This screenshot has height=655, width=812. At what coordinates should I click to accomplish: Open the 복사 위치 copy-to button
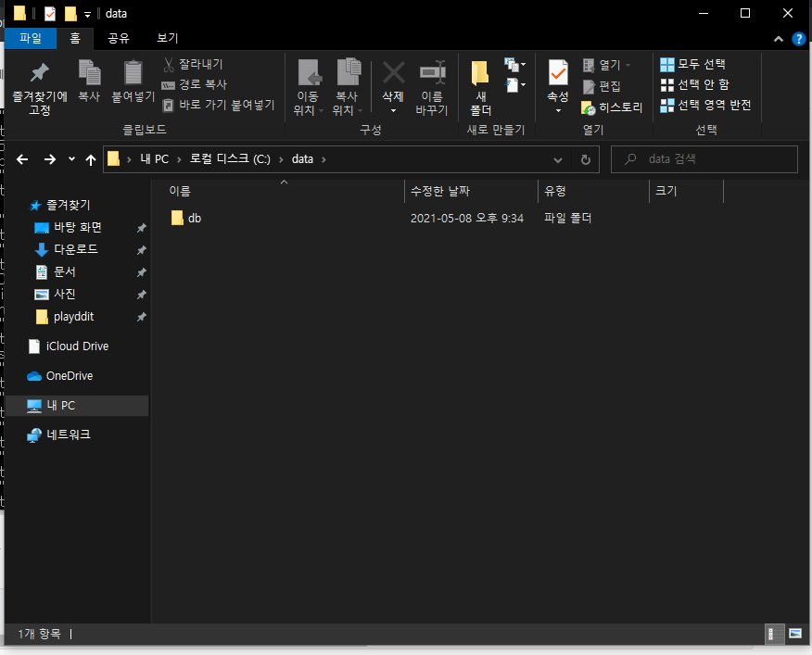pos(348,87)
